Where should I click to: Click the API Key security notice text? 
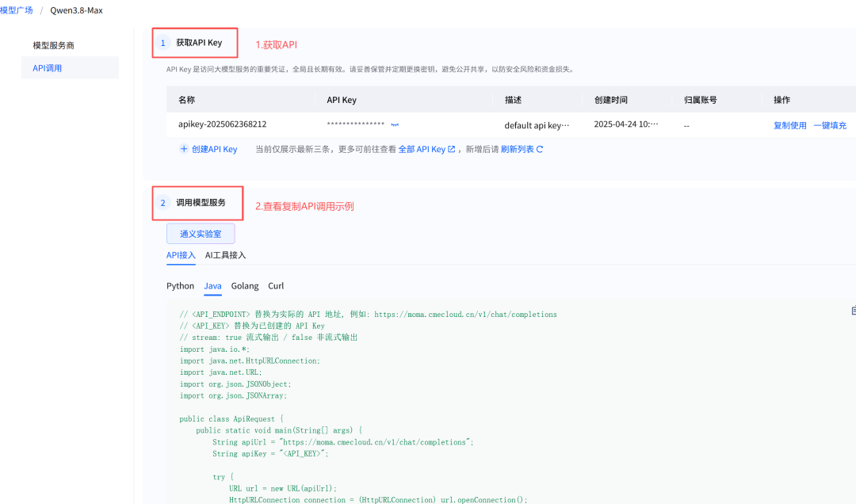pos(369,70)
